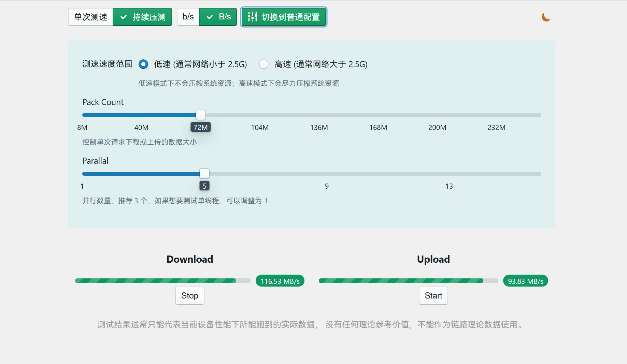This screenshot has width=627, height=364.
Task: Set Parallal slider to 13
Action: point(449,174)
